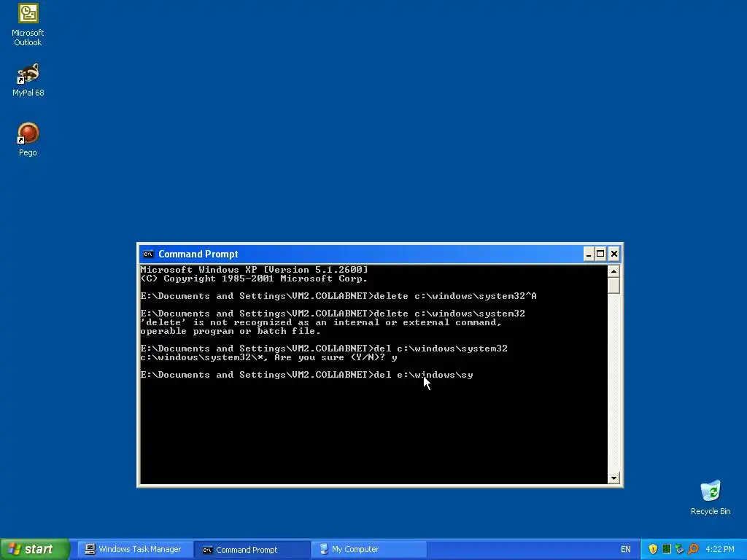Click the yellow security shield tray icon

tap(653, 549)
